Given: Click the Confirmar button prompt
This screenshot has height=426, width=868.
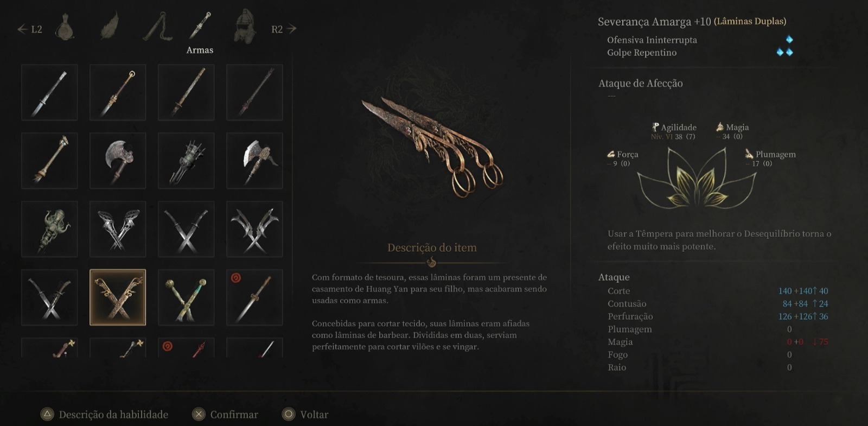Looking at the screenshot, I should click(x=225, y=415).
